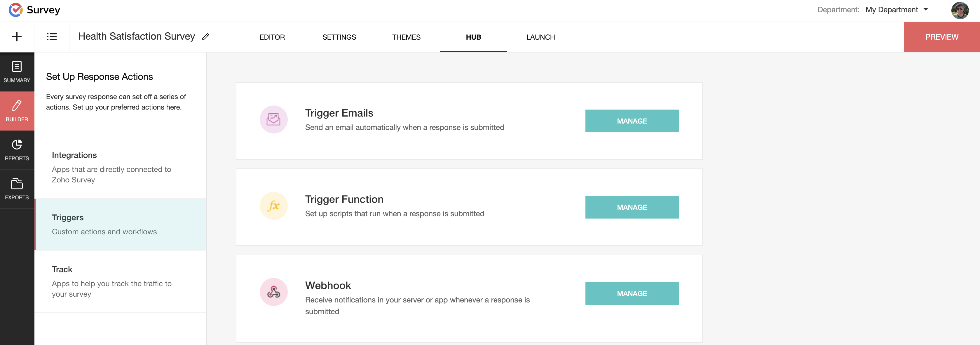
Task: Manage the Webhook configuration
Action: [632, 293]
